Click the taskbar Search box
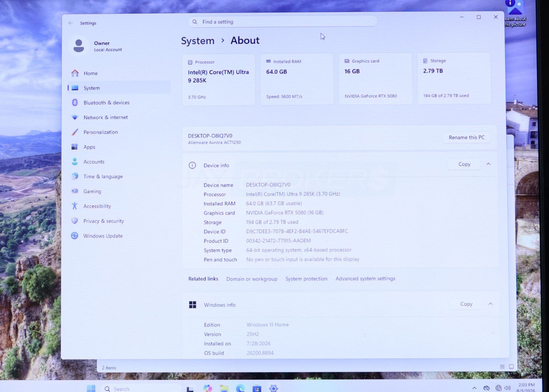 pyautogui.click(x=142, y=389)
